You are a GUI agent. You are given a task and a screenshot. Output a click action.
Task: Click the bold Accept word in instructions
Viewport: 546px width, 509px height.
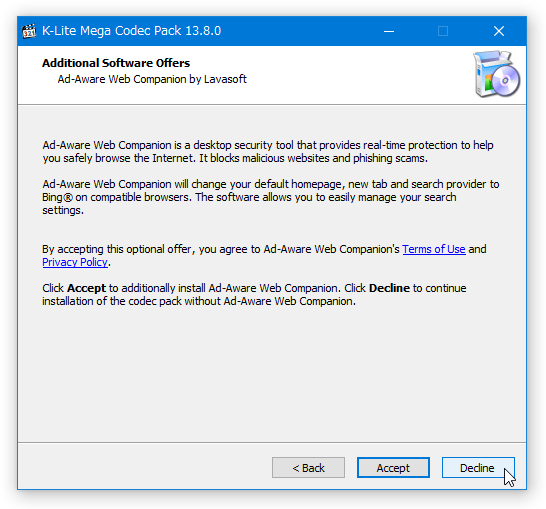[86, 288]
